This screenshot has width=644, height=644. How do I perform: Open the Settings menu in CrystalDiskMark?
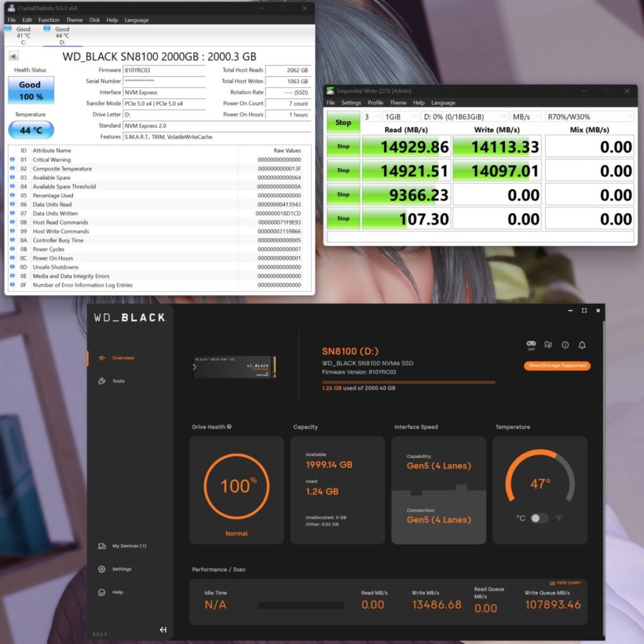coord(351,103)
